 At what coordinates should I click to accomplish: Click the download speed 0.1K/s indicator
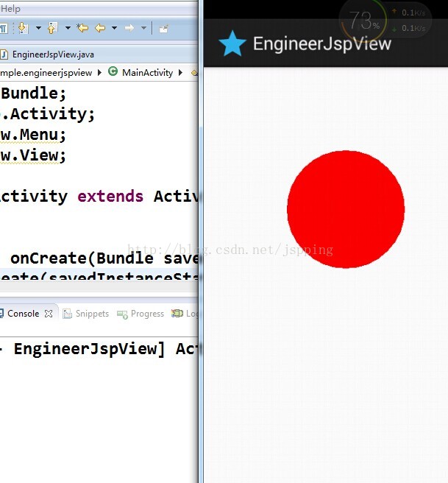[409, 28]
